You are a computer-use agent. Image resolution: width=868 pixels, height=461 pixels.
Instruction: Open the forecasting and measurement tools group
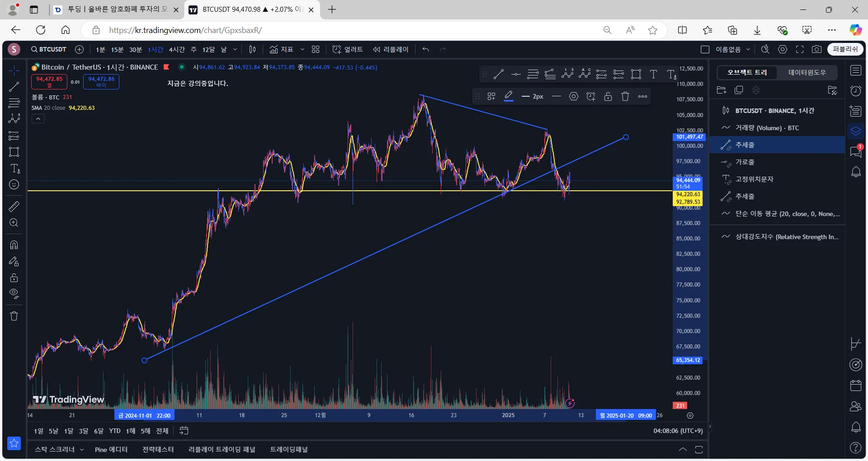tap(14, 135)
